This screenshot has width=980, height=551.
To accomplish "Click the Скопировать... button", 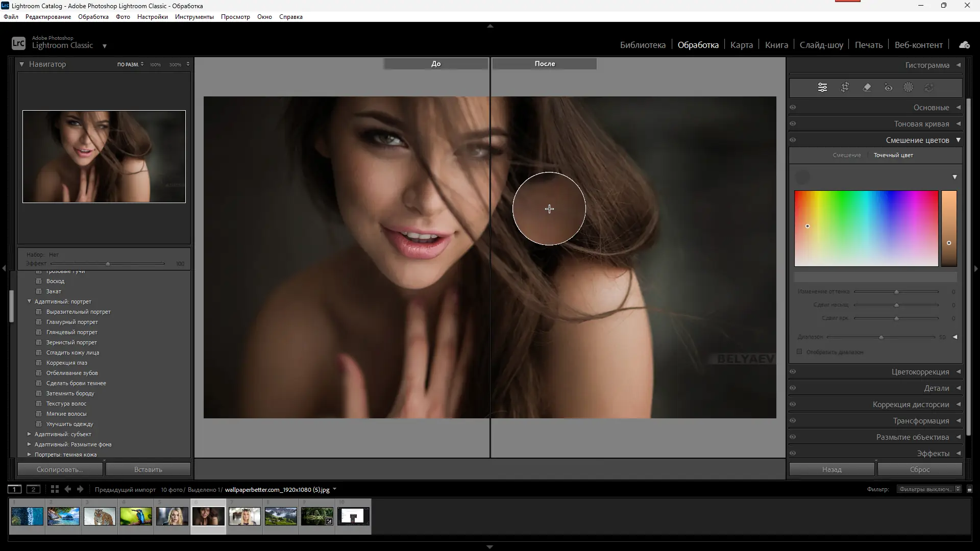I will [60, 469].
